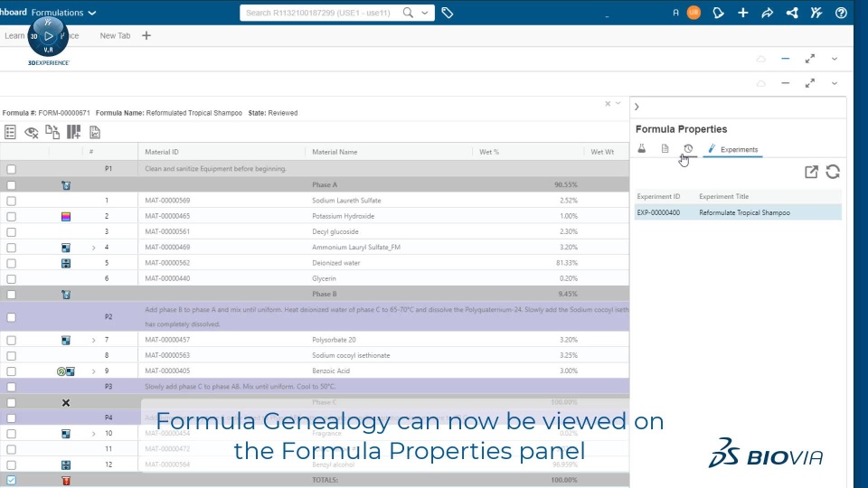This screenshot has height=488, width=868.
Task: Click the red beaker icon in TOTALS row
Action: [66, 481]
